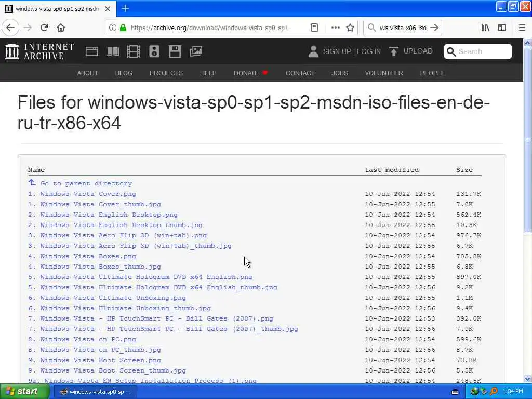
Task: Open the Library bookshelf icon
Action: coord(486,28)
